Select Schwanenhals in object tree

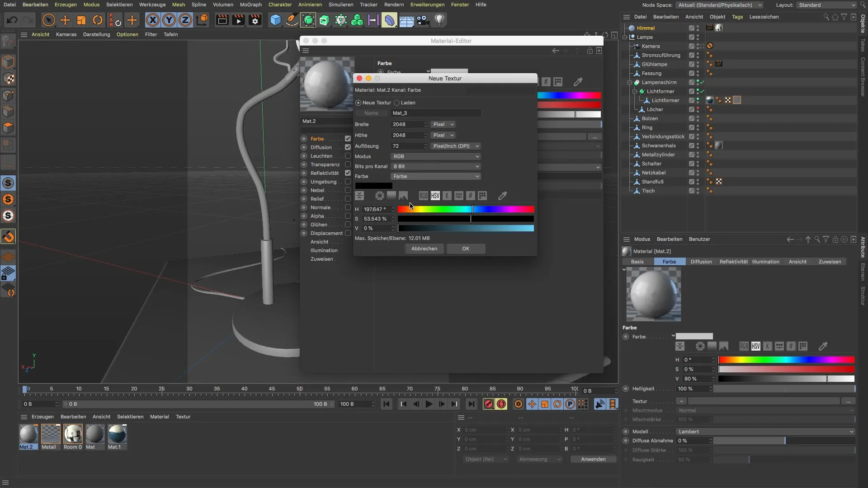pyautogui.click(x=658, y=145)
